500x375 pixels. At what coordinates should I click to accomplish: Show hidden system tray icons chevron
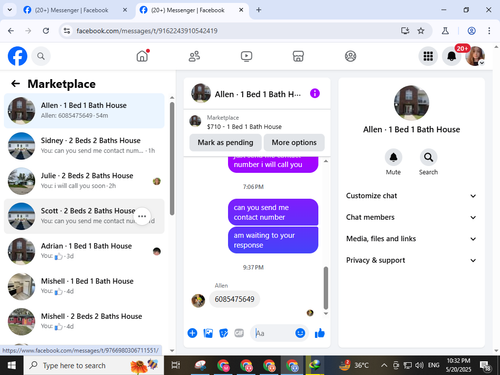tap(384, 366)
